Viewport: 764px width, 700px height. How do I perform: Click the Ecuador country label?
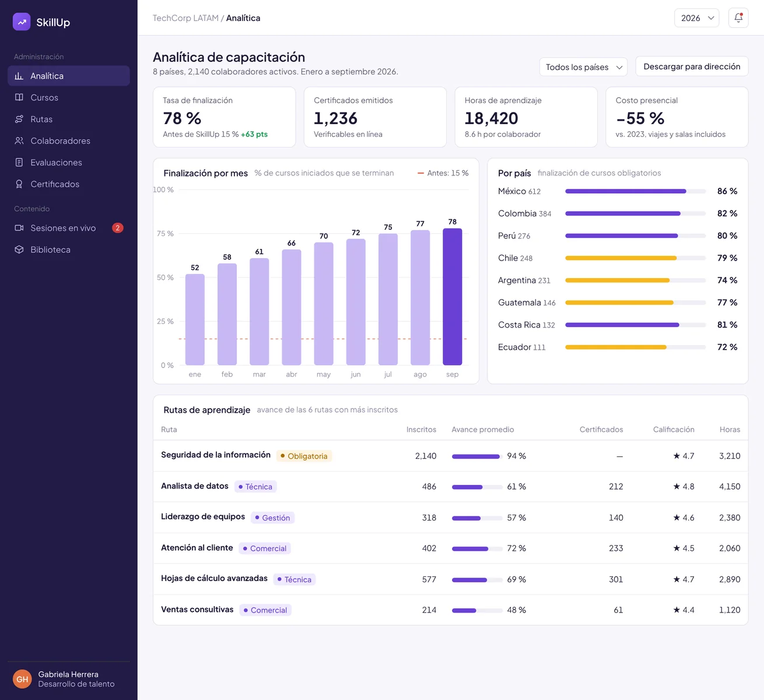click(x=514, y=347)
